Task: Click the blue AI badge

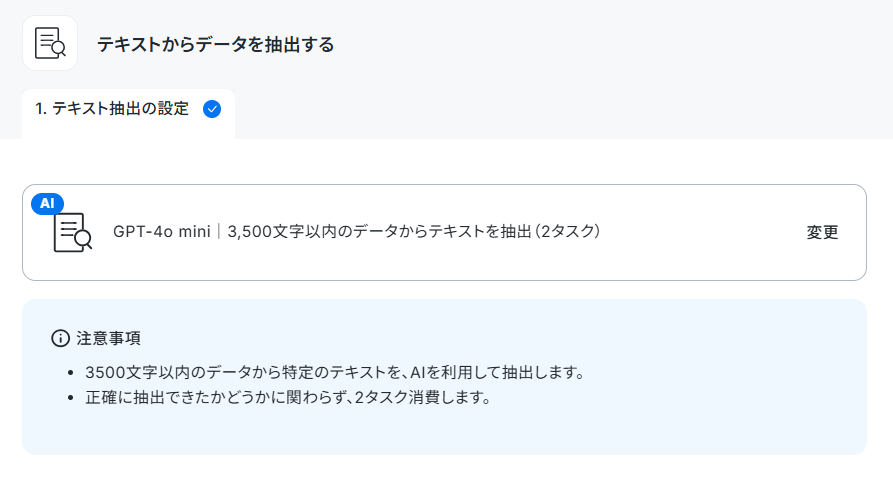Action: click(47, 203)
